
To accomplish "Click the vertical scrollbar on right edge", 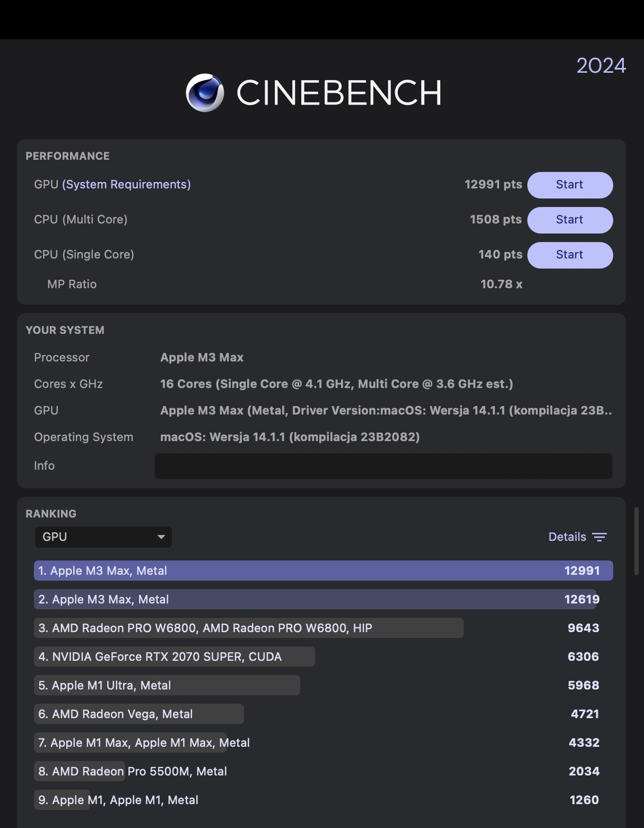I will click(637, 541).
